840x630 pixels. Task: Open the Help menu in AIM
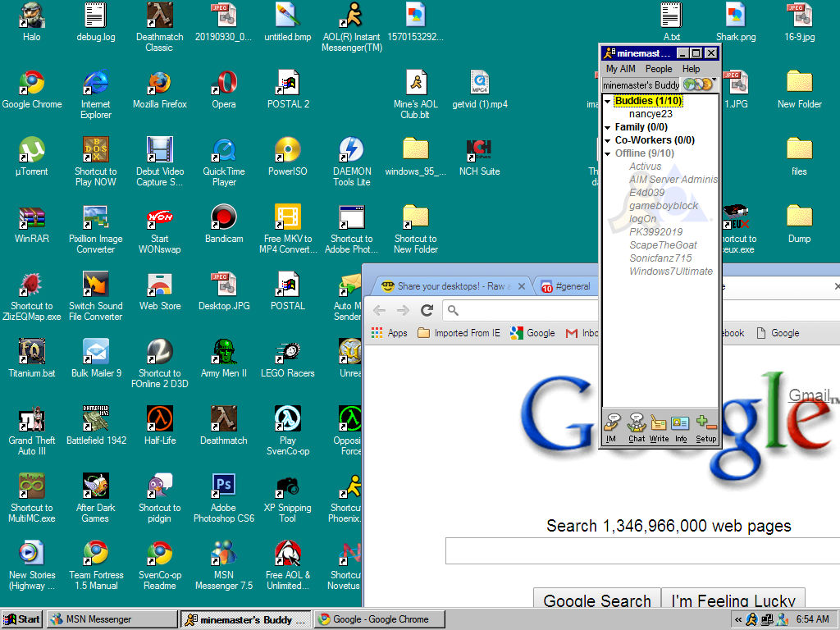click(691, 69)
